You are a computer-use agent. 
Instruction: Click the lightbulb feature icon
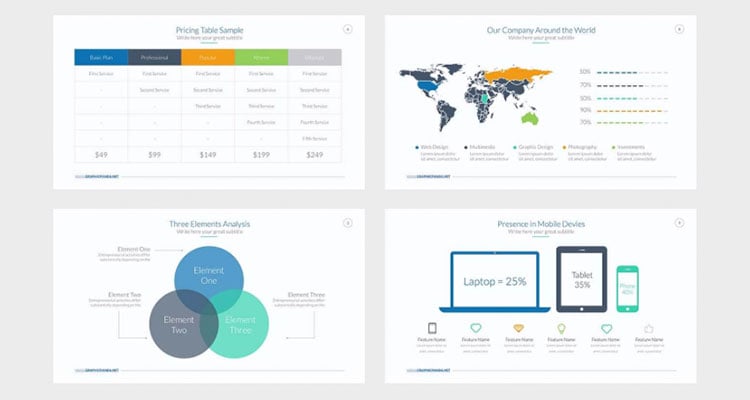point(561,328)
